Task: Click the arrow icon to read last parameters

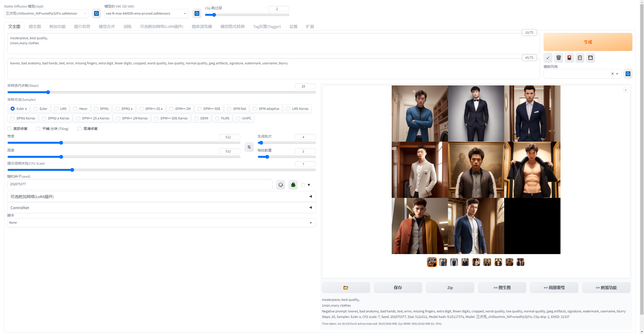Action: tap(548, 58)
